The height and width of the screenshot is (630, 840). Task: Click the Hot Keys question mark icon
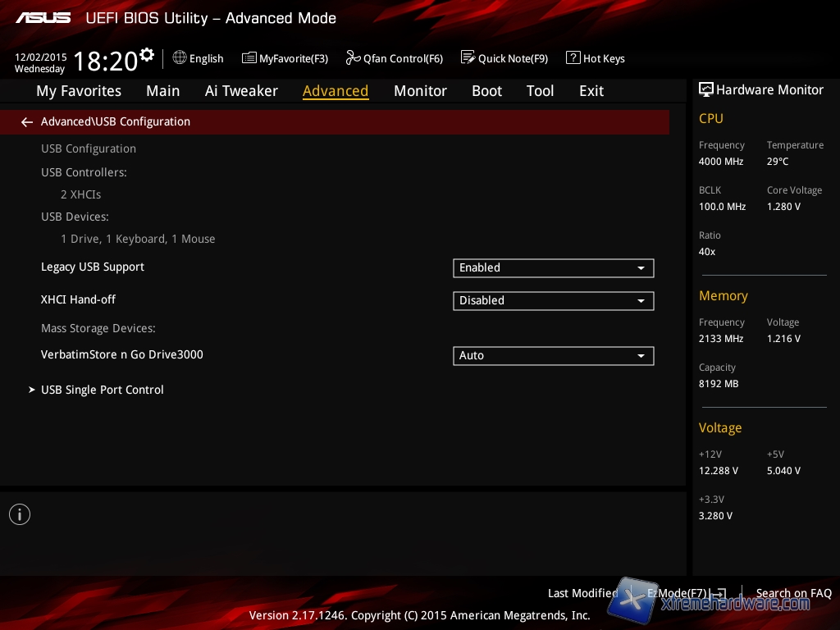[573, 57]
